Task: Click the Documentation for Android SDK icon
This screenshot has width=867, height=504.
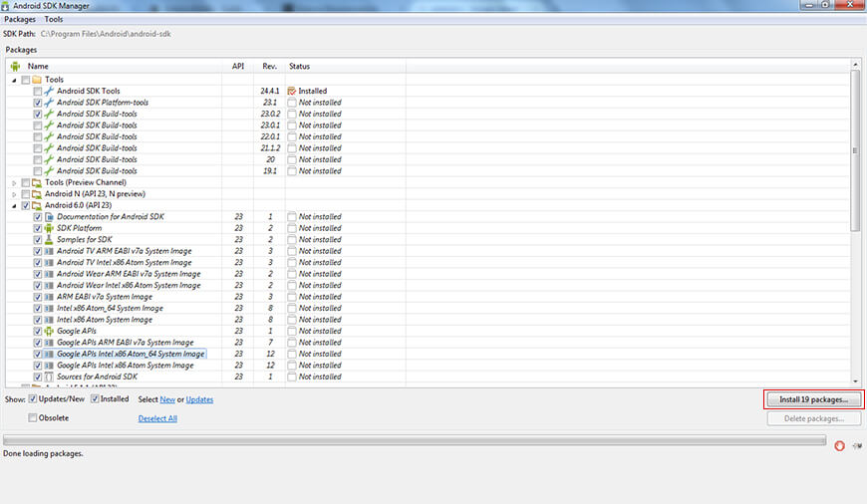Action: point(49,217)
